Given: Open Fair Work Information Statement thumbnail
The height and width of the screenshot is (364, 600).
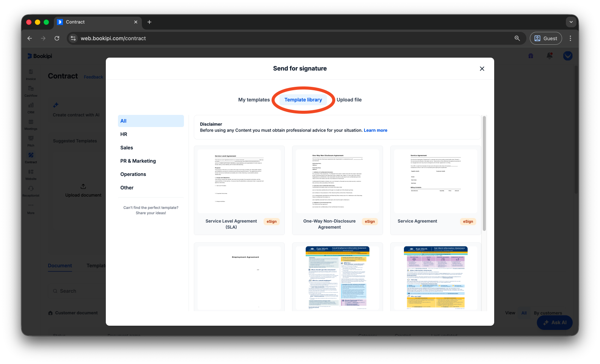Looking at the screenshot, I should [436, 278].
